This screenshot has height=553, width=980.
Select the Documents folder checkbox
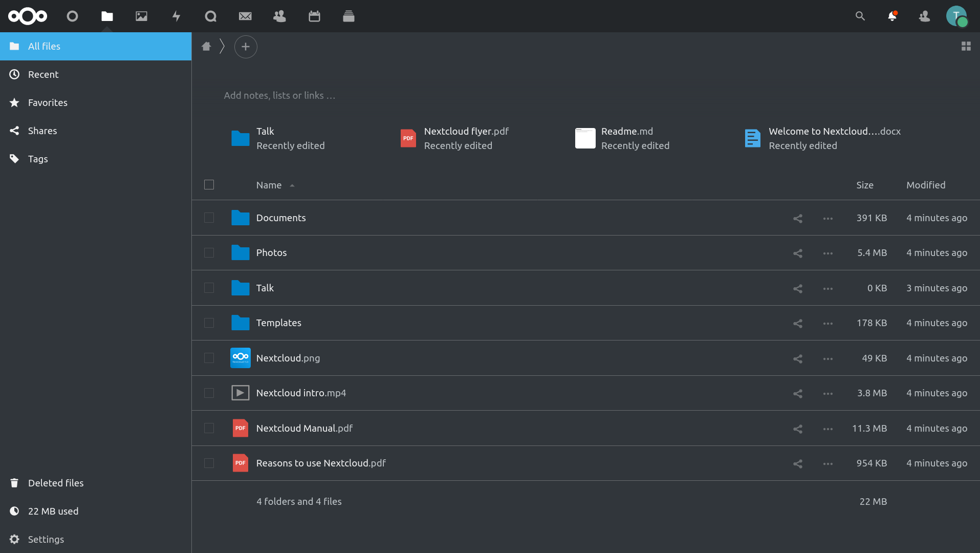[209, 218]
